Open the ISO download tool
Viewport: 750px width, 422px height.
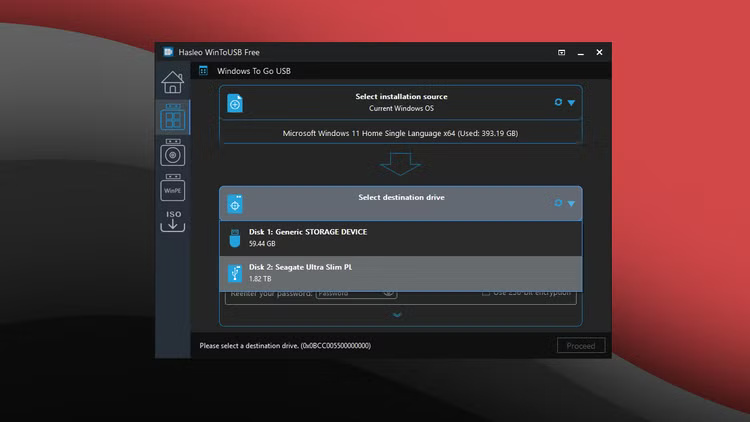(172, 220)
